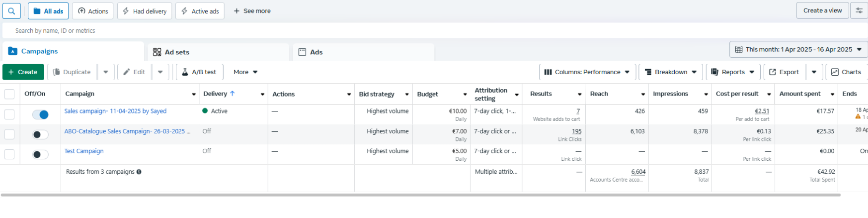868x218 pixels.
Task: Export the campaign data
Action: point(784,72)
